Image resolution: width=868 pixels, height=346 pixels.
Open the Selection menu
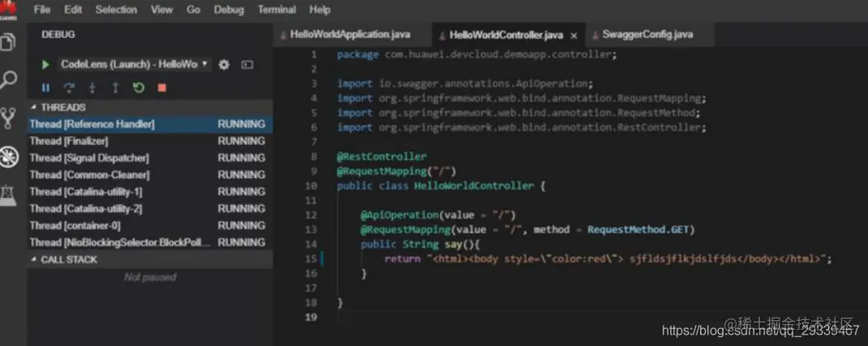(116, 10)
